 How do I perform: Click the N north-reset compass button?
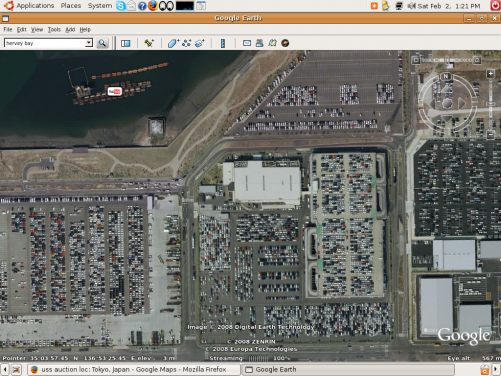tap(446, 76)
